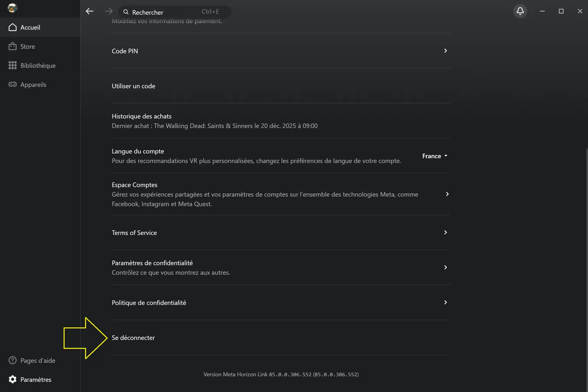Focus the Rechercher search field

(175, 12)
